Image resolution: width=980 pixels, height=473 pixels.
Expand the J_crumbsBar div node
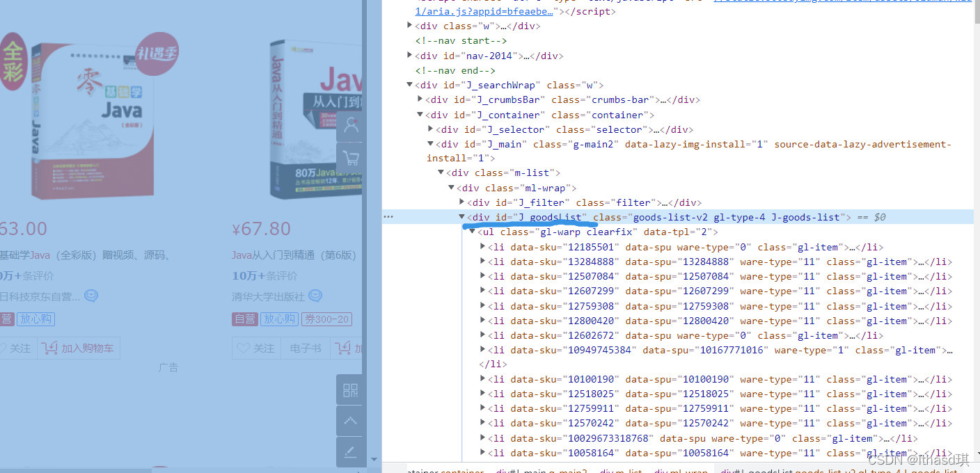click(x=420, y=100)
